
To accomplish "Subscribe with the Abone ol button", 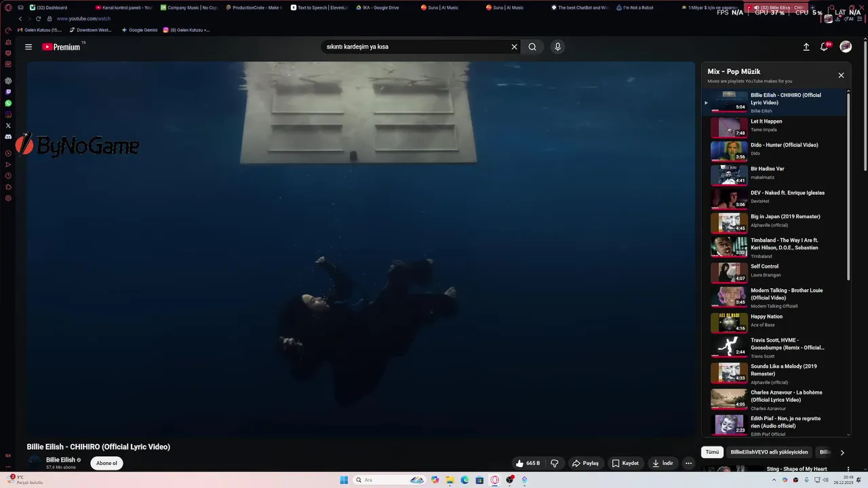I will point(106,463).
